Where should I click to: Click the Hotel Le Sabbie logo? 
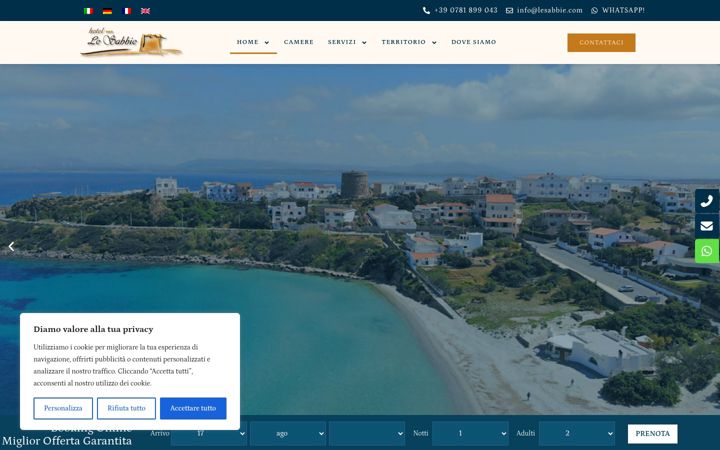click(x=131, y=41)
